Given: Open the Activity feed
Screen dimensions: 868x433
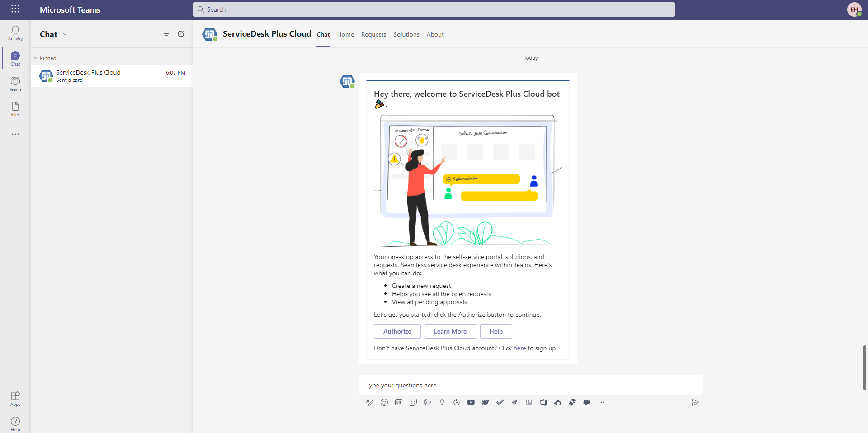Looking at the screenshot, I should 15,33.
